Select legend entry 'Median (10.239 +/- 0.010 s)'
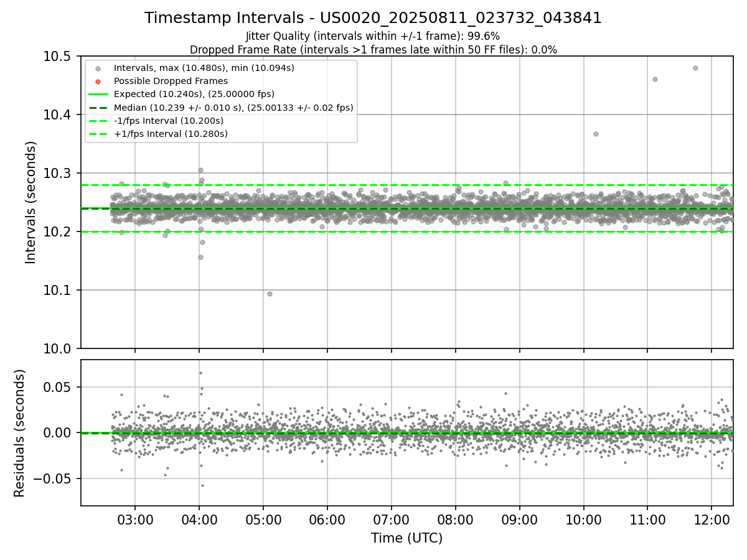 pyautogui.click(x=233, y=108)
